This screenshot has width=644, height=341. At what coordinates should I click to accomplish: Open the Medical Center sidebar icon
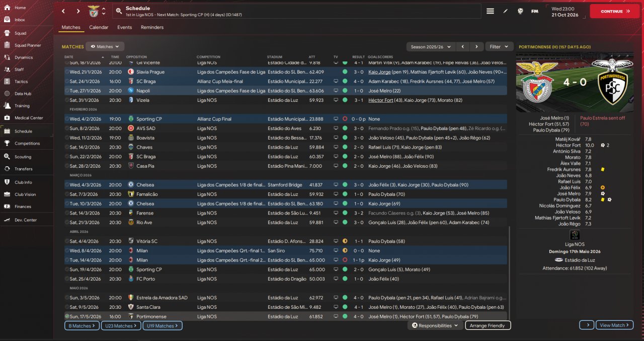[8, 118]
